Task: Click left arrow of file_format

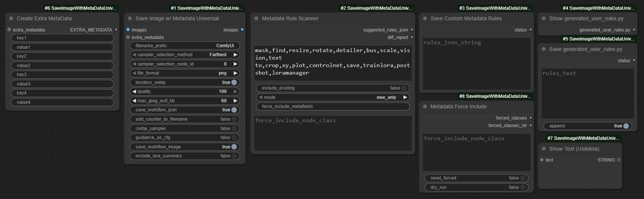Action: coord(134,73)
